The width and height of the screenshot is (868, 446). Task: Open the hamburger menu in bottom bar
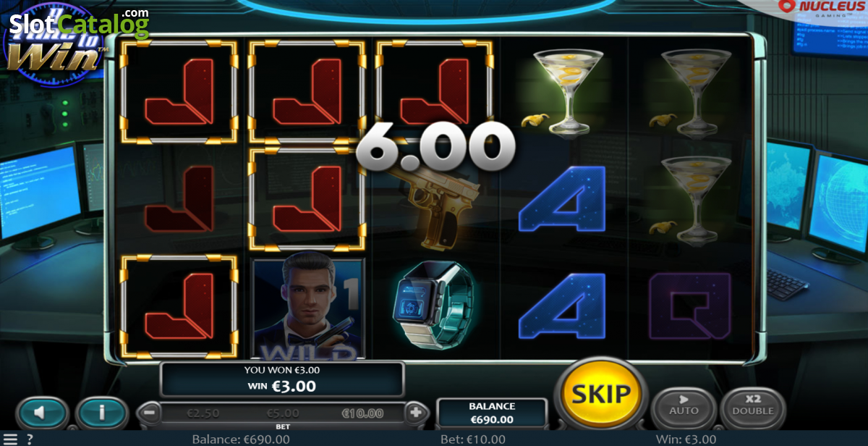[9, 439]
